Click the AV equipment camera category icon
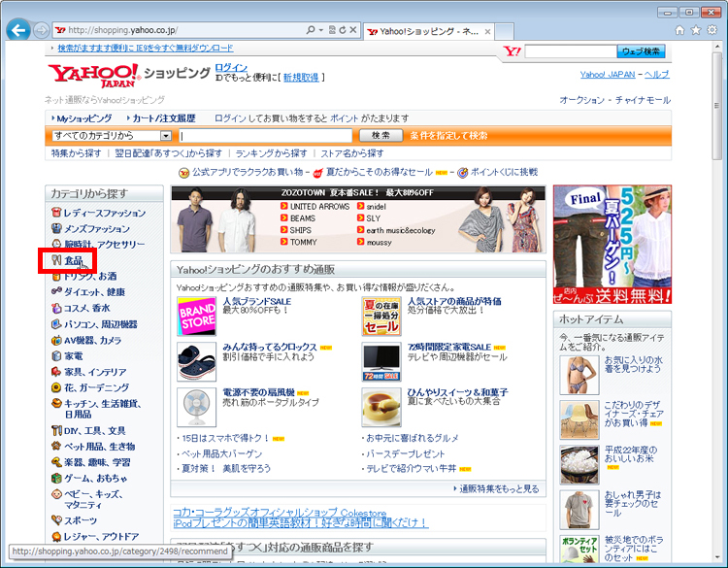728x568 pixels. 56,340
